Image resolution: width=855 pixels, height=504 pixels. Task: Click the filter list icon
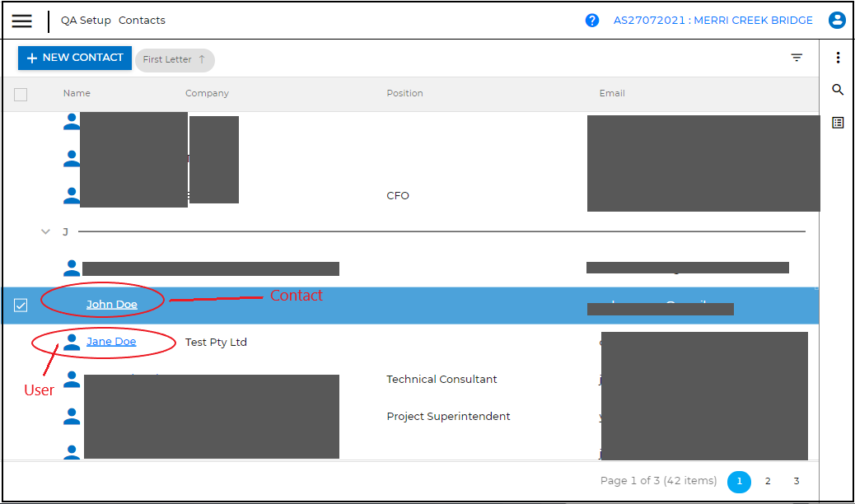797,58
